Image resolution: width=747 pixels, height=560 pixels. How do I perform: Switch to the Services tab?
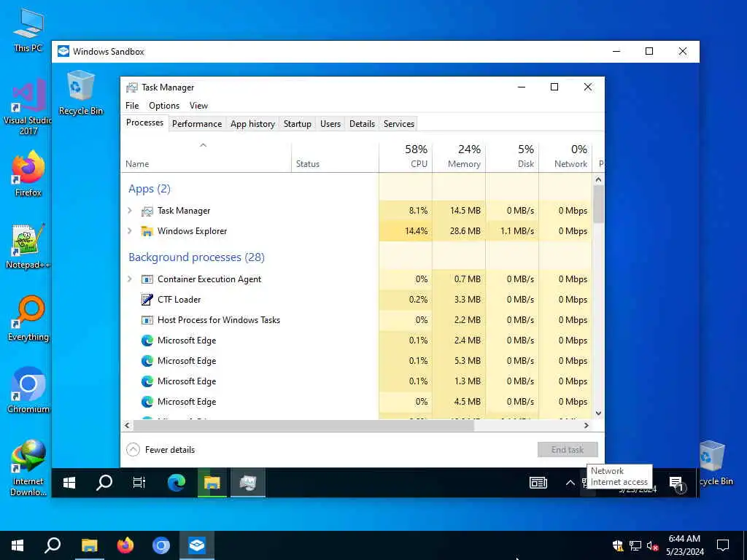click(x=399, y=124)
